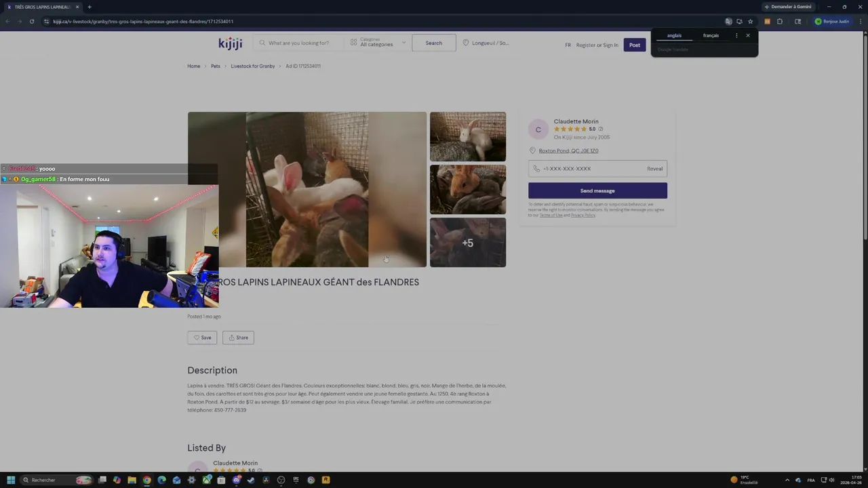Switch translation to anglais tab

[674, 35]
